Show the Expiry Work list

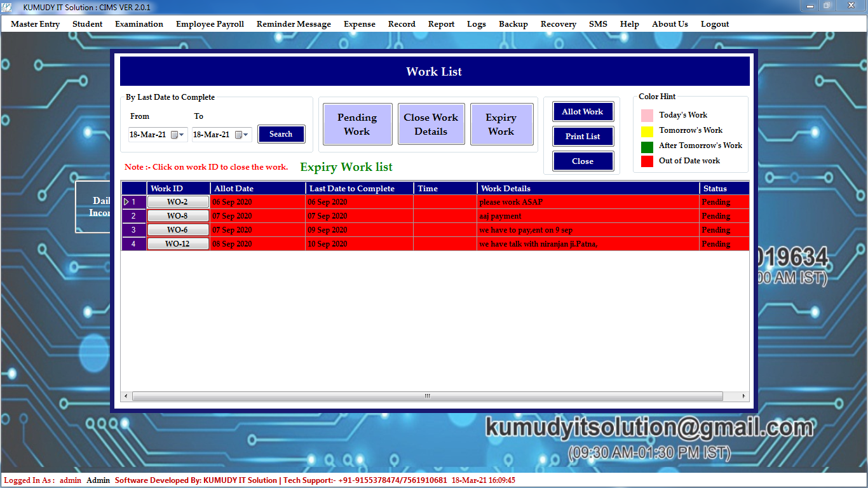coord(501,125)
